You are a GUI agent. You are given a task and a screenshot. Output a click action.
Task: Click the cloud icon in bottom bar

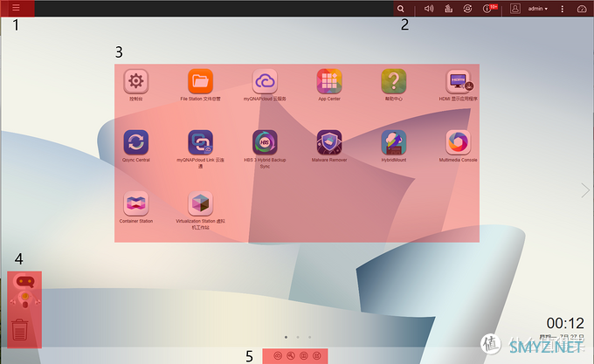click(278, 355)
